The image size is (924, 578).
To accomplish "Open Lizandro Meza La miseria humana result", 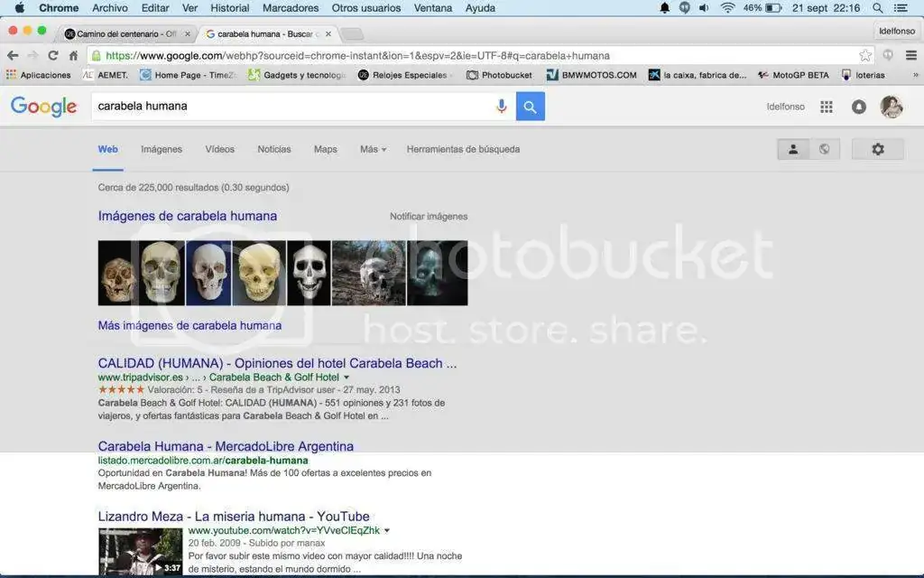I will (x=234, y=517).
